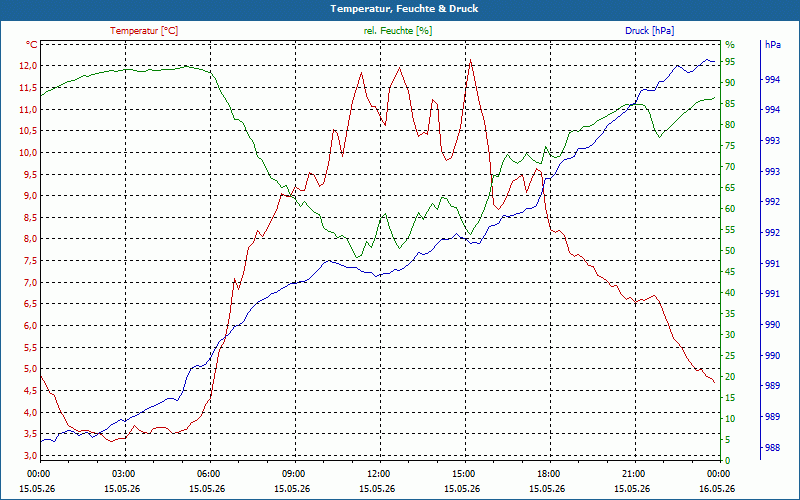This screenshot has height=500, width=800.
Task: Click the Druck [hPa] legend label
Action: (x=649, y=31)
